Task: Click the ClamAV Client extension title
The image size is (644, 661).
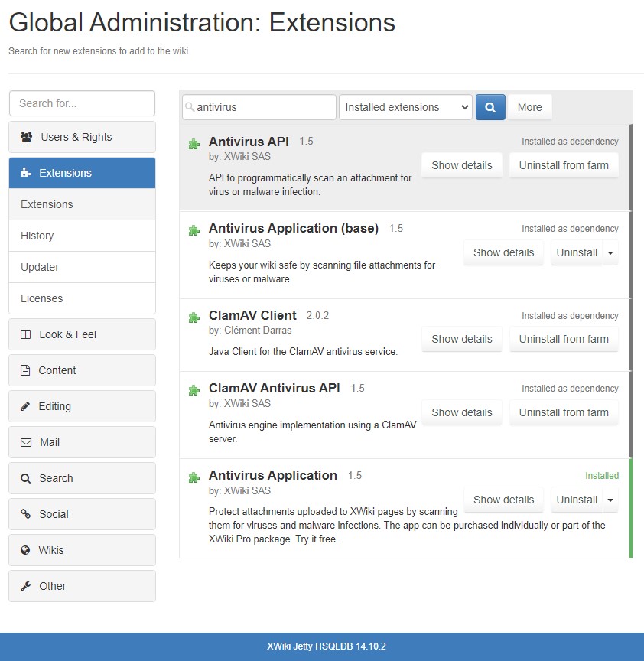Action: (252, 315)
